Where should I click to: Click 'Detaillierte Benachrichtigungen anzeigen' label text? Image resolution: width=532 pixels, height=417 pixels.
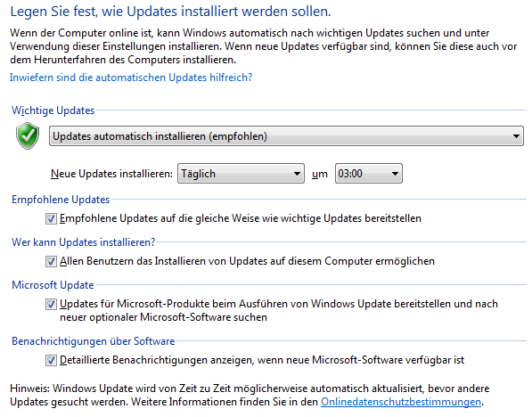262,360
